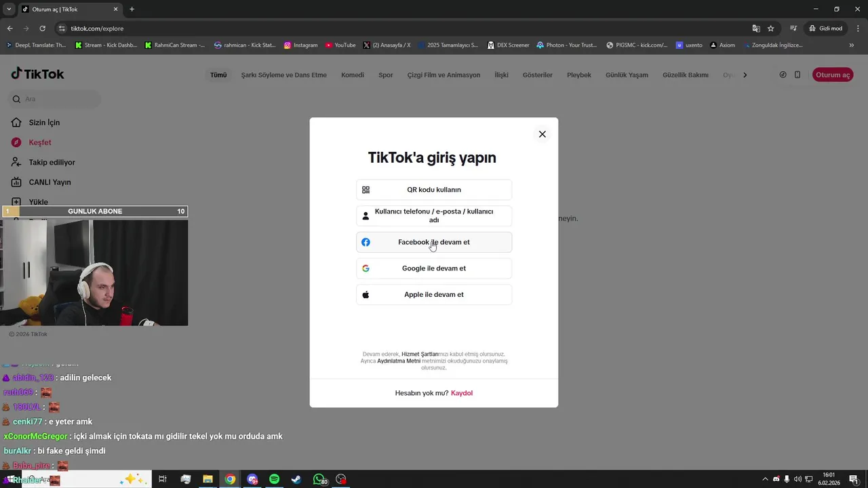Select Kullanıcı telefonu / e-posta login option
Image resolution: width=868 pixels, height=488 pixels.
434,216
